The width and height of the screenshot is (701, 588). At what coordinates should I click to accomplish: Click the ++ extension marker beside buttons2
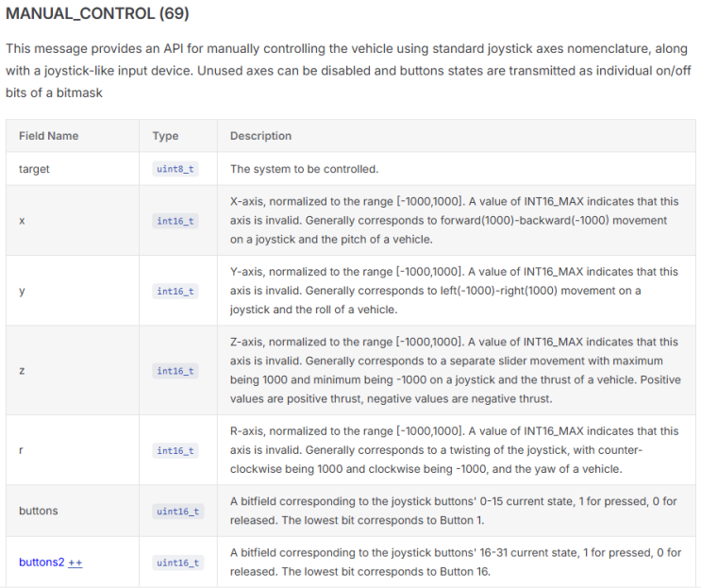pos(75,563)
